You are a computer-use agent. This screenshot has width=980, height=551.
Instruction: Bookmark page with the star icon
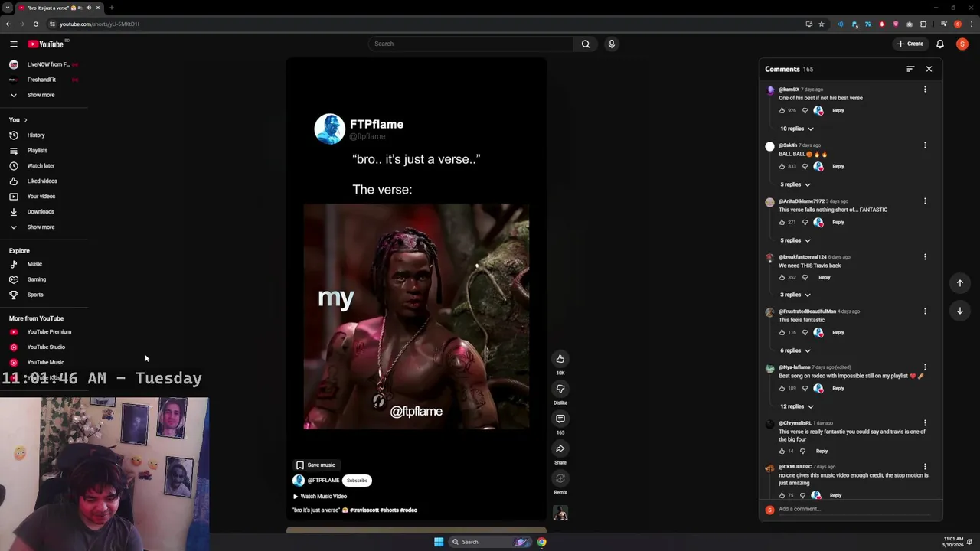[822, 24]
